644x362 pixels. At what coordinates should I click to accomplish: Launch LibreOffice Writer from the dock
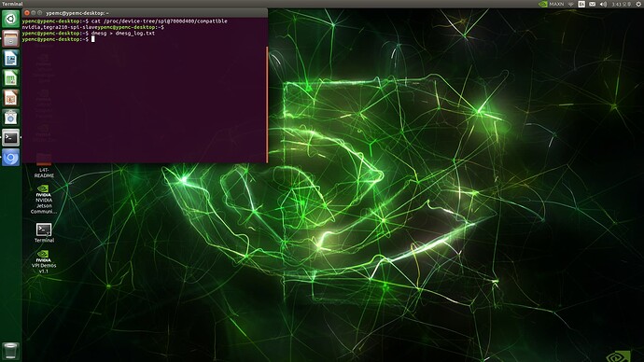(10, 58)
